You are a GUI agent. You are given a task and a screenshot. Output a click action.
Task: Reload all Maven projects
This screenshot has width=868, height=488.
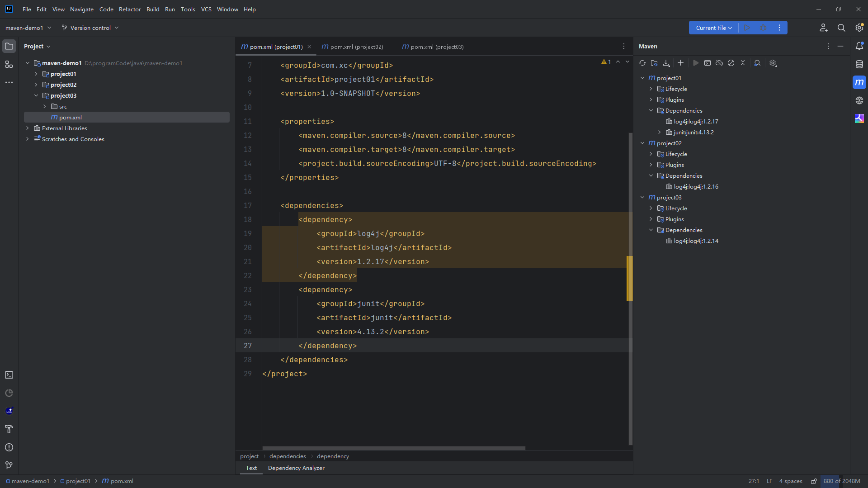(x=642, y=63)
